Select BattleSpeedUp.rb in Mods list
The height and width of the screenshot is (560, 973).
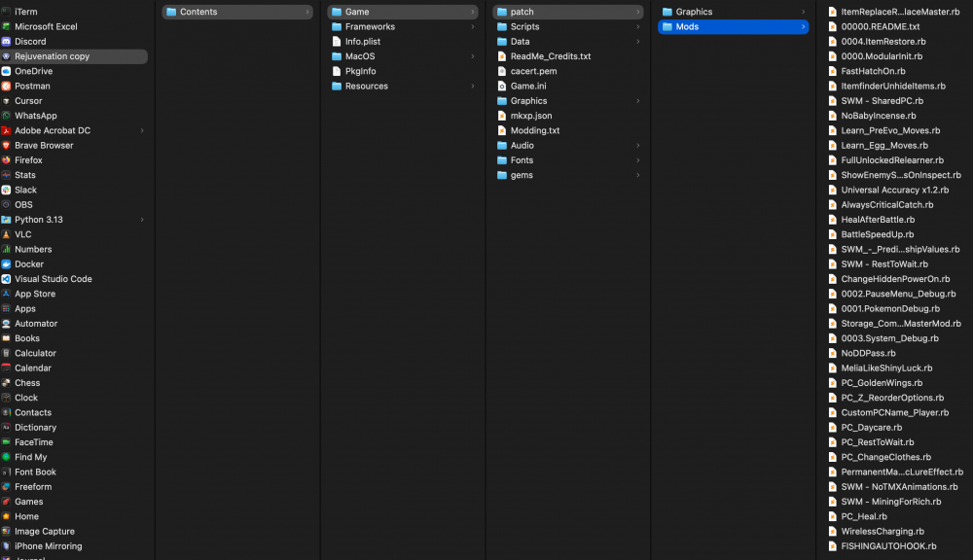click(x=895, y=234)
